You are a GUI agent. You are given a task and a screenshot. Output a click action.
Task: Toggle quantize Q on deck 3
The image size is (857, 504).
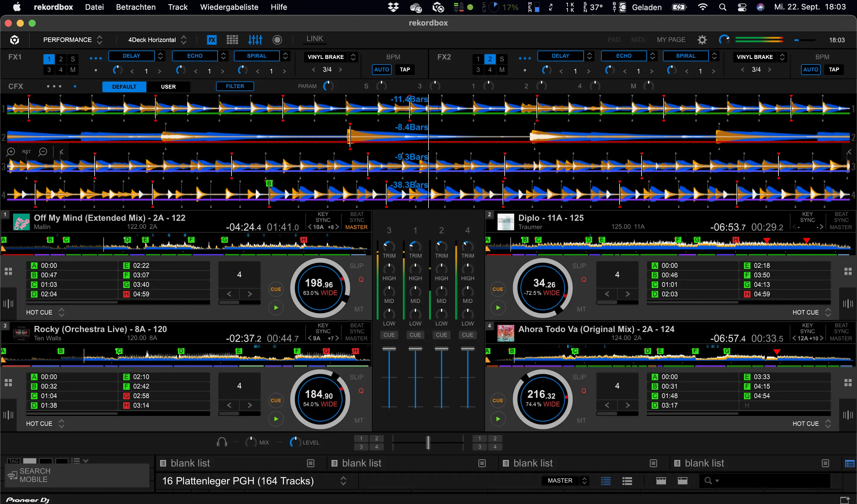[x=361, y=391]
